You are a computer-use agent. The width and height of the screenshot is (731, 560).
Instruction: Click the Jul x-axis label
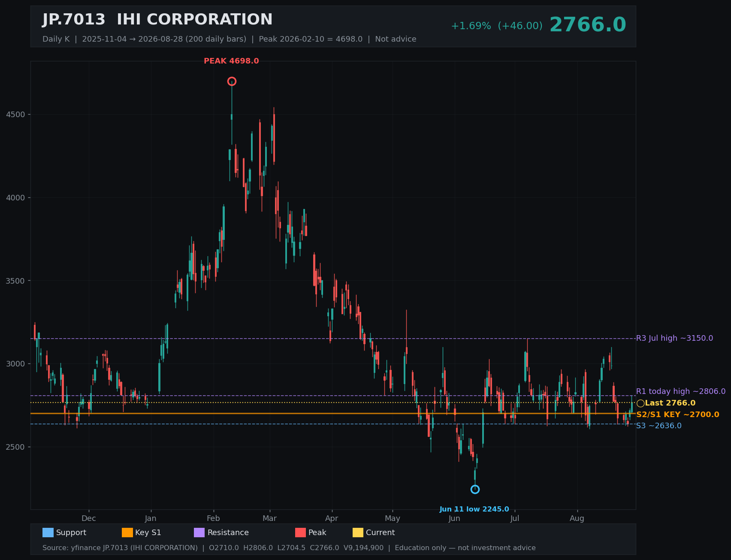click(515, 518)
